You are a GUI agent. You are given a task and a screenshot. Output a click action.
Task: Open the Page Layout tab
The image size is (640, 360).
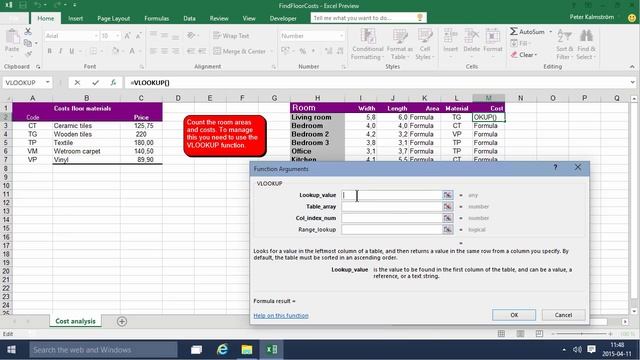(x=113, y=18)
